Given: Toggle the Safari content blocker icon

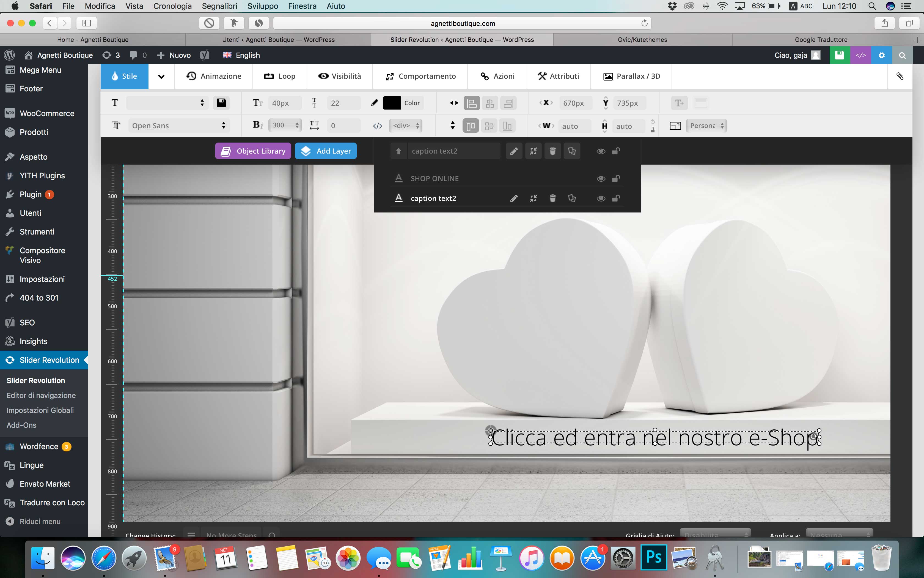Looking at the screenshot, I should tap(209, 23).
